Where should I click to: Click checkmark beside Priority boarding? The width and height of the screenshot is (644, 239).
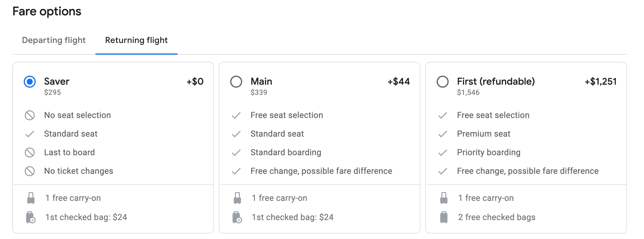[x=443, y=153]
